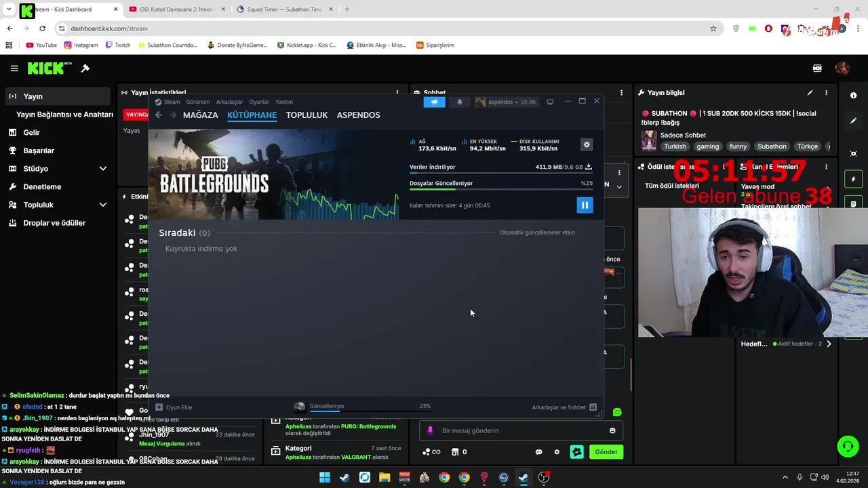Click the PUBG Battlegrounds banner image
Viewport: 868px width, 488px height.
[273, 174]
